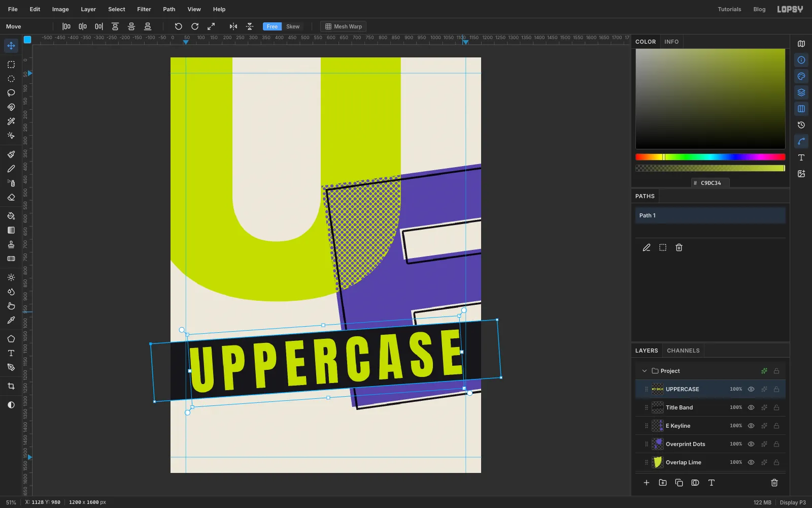Select the Move tool in the toolbox
Image resolution: width=812 pixels, height=508 pixels.
pyautogui.click(x=11, y=46)
